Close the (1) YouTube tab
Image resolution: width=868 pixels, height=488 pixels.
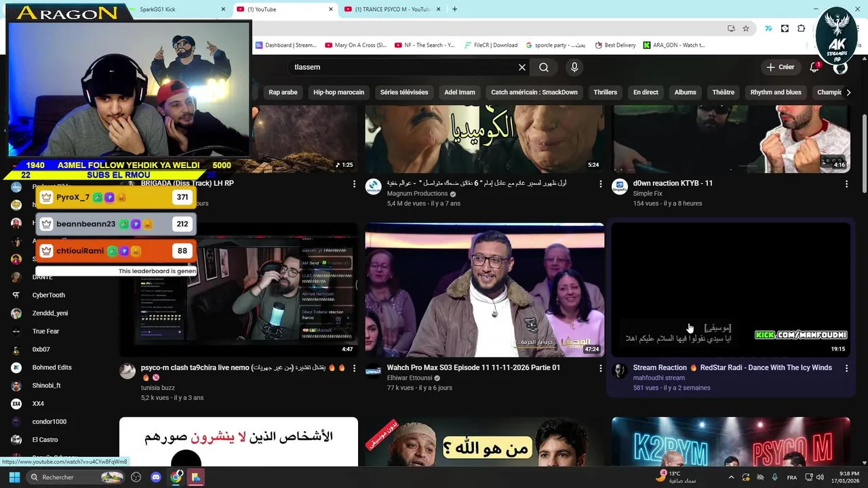point(331,9)
